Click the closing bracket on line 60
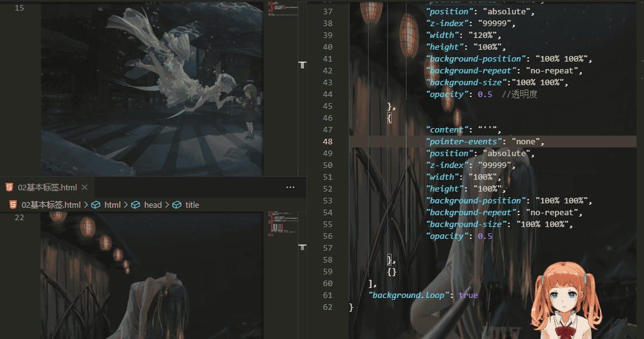The width and height of the screenshot is (644, 339). pyautogui.click(x=370, y=284)
